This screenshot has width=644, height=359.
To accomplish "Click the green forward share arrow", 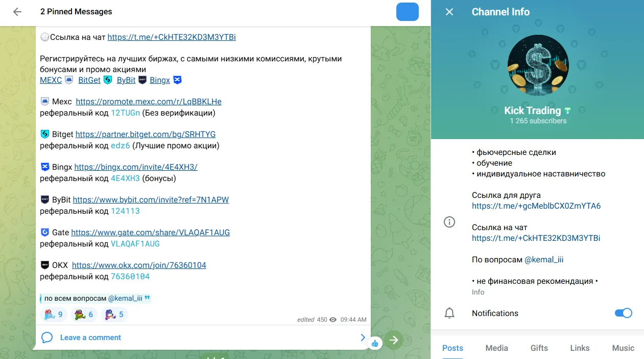I will (394, 340).
